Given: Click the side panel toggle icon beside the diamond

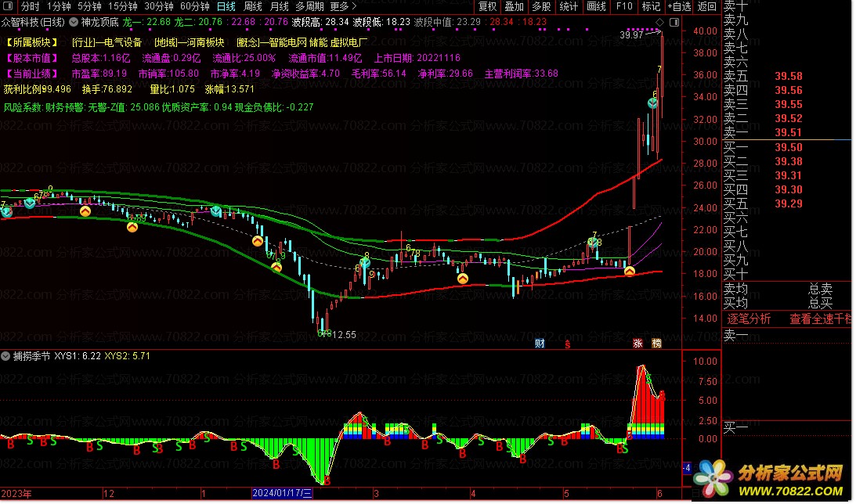Looking at the screenshot, I should [x=675, y=23].
